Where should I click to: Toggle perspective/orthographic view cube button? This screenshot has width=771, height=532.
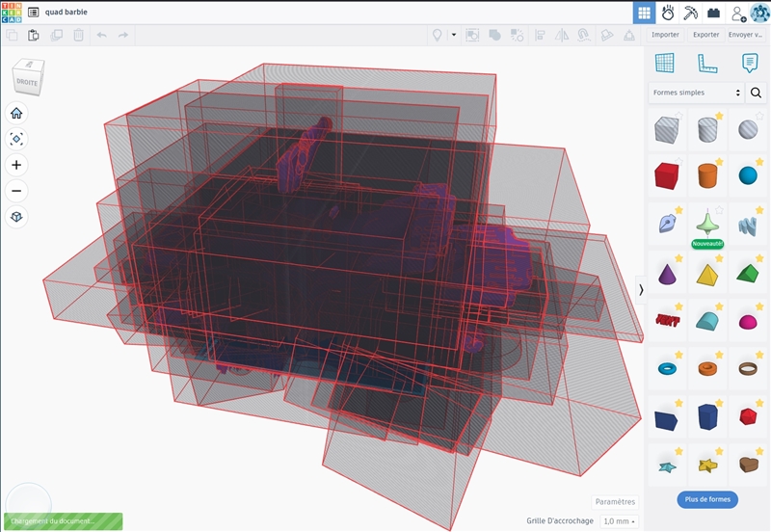coord(16,217)
